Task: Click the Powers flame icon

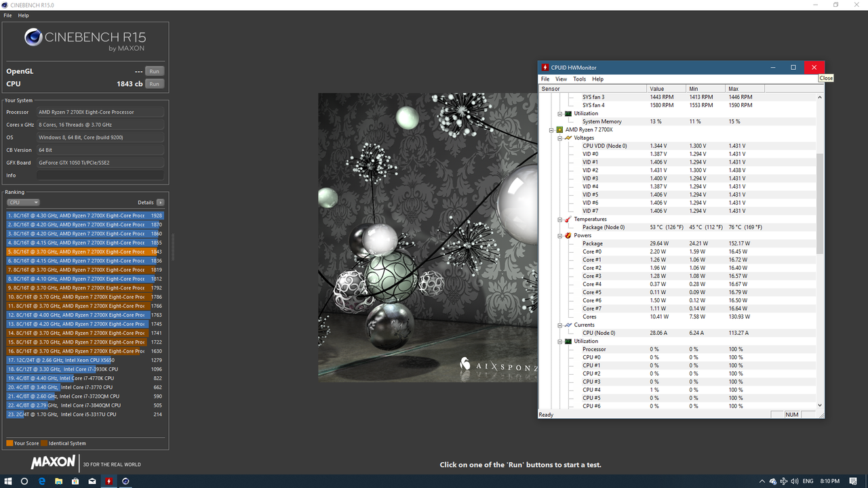Action: 568,235
